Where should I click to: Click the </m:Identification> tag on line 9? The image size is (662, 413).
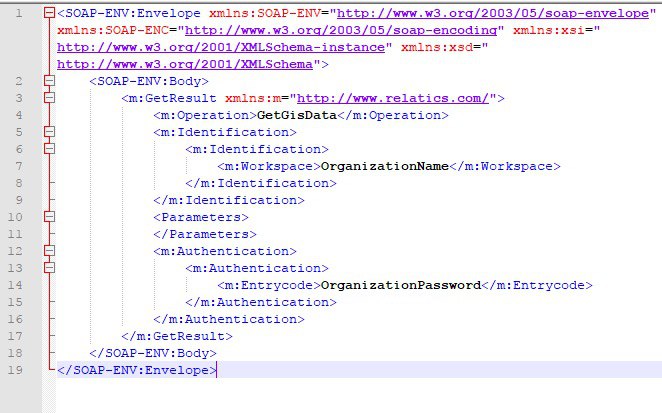pyautogui.click(x=229, y=200)
